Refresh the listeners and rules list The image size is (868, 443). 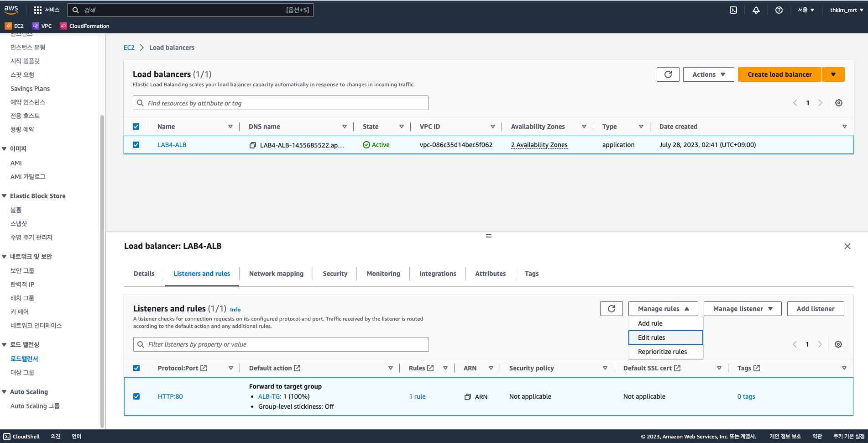click(x=612, y=309)
